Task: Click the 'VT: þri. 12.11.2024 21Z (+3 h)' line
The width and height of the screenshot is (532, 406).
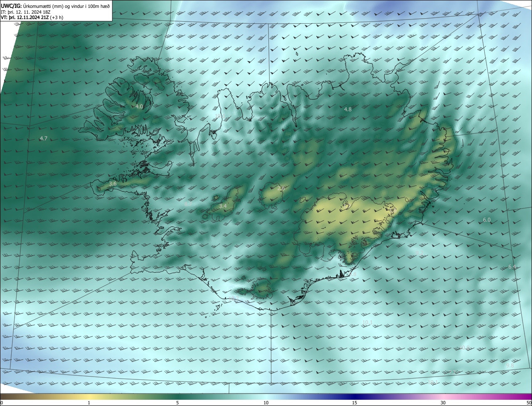Action: [32, 17]
